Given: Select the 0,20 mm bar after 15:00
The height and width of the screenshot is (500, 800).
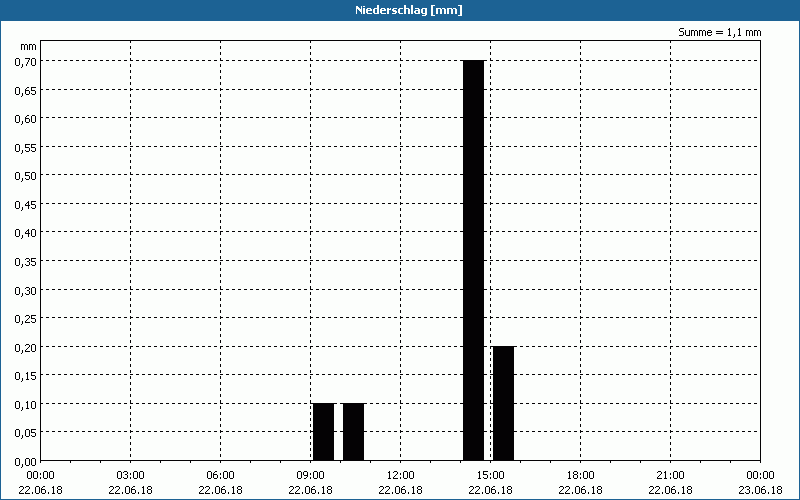Looking at the screenshot, I should coord(504,404).
